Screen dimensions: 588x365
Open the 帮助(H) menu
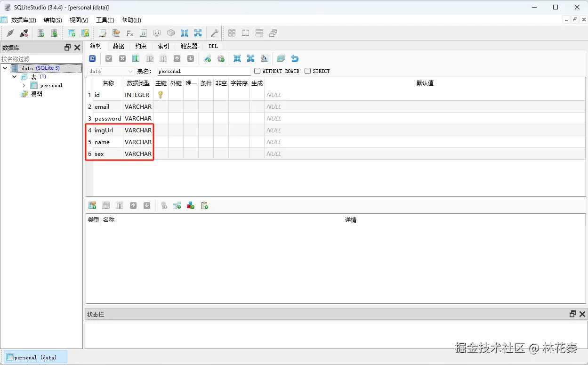click(131, 20)
